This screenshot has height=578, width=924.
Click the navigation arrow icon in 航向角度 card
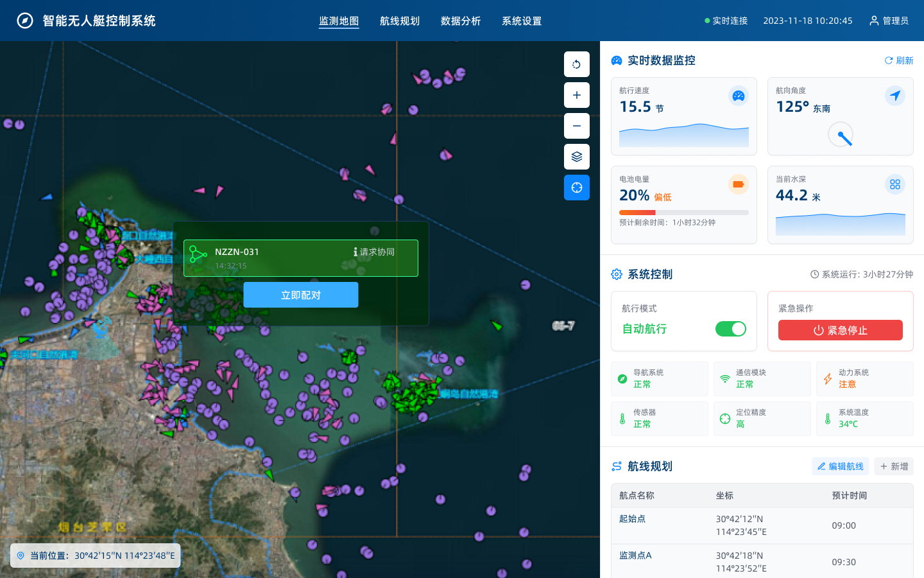click(894, 96)
